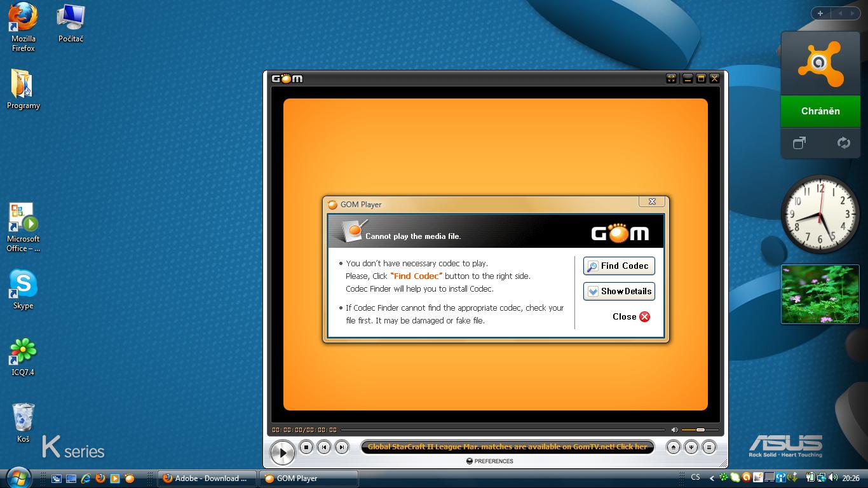Add a gadget with sidebar plus button
The width and height of the screenshot is (868, 488).
(x=820, y=13)
